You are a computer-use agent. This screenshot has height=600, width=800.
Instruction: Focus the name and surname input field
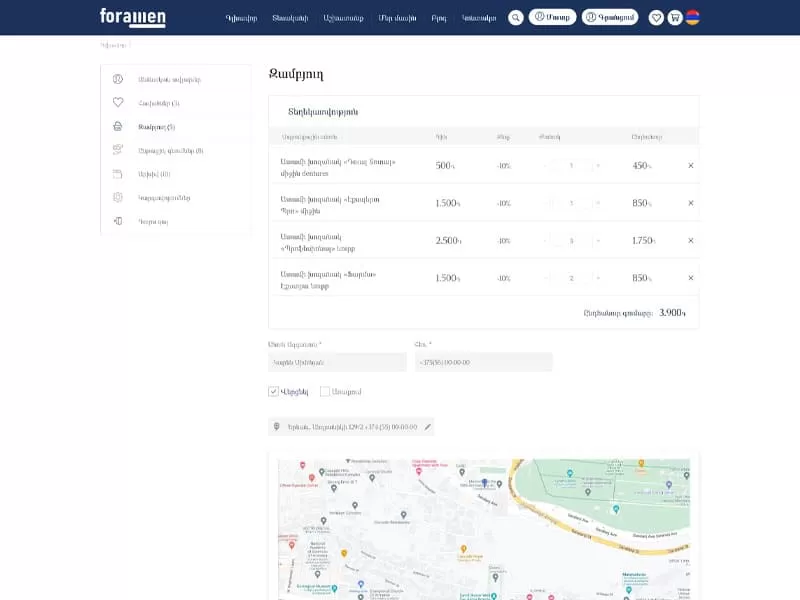[x=337, y=362]
